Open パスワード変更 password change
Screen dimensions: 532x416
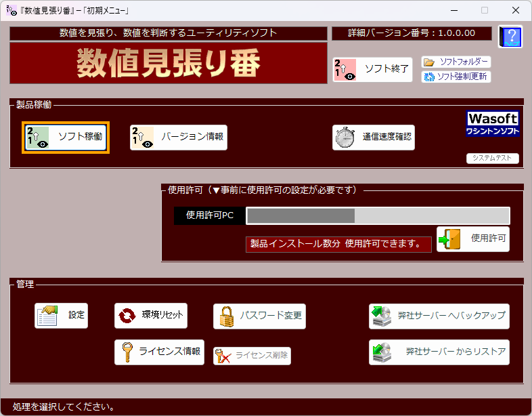tap(259, 316)
